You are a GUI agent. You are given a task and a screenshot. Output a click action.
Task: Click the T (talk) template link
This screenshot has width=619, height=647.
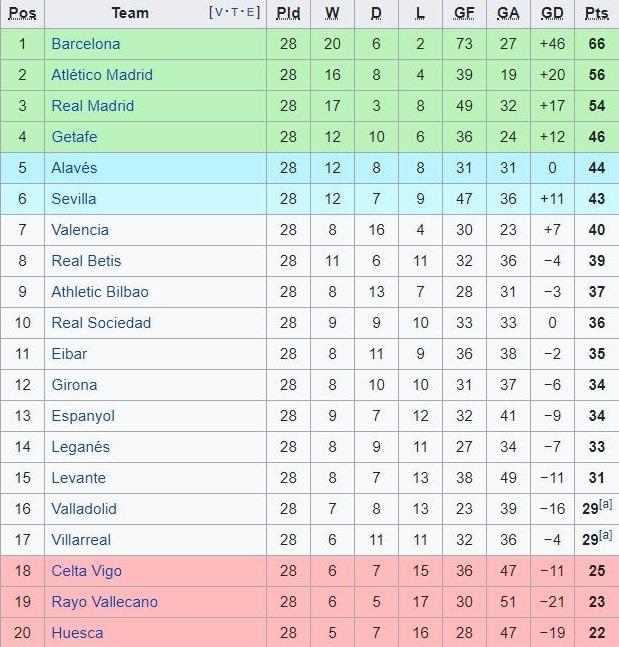(236, 13)
